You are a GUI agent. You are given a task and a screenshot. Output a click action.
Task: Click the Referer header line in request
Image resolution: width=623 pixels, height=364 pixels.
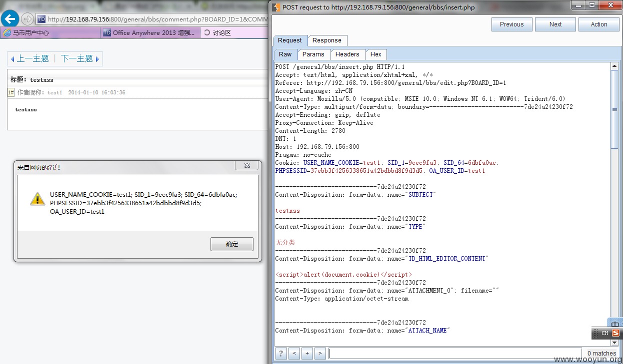[390, 83]
